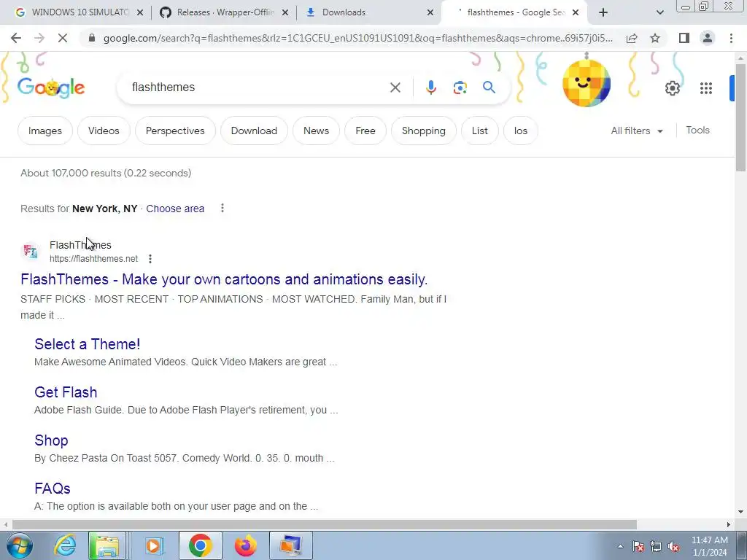
Task: Click in the flashthemes search input field
Action: tap(258, 87)
